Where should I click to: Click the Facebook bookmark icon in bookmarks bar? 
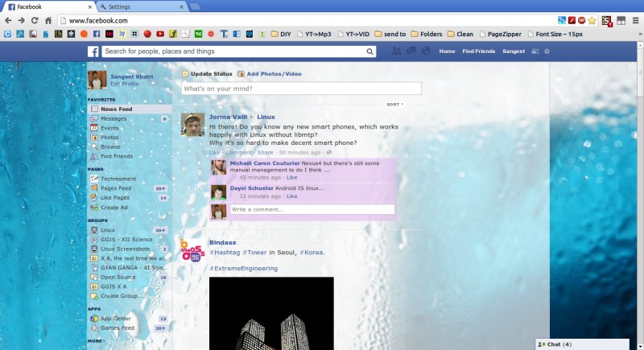click(x=97, y=34)
